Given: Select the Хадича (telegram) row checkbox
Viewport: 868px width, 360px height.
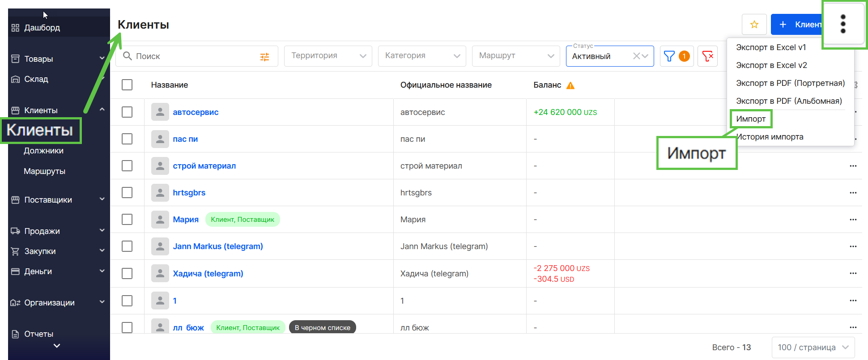Looking at the screenshot, I should pyautogui.click(x=127, y=273).
